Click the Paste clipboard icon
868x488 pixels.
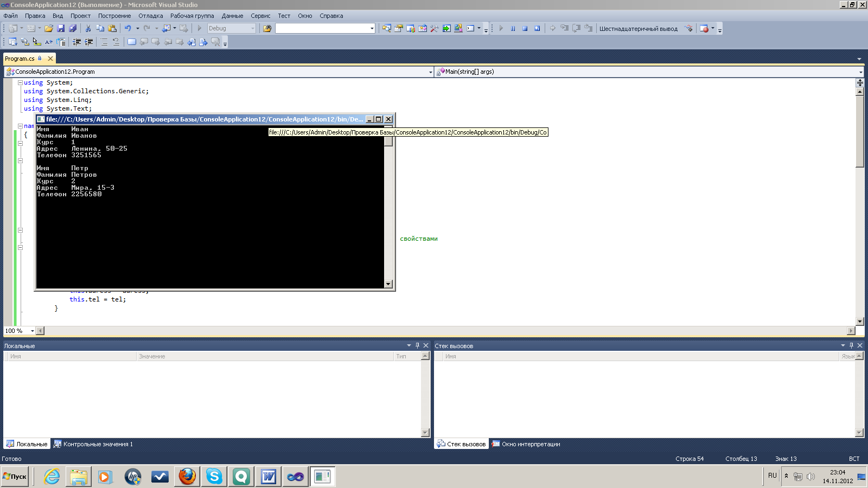112,28
